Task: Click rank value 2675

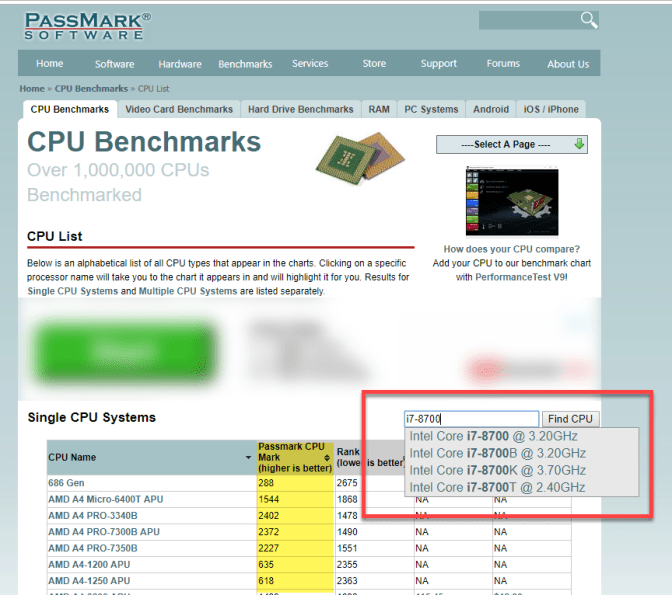Action: (347, 483)
